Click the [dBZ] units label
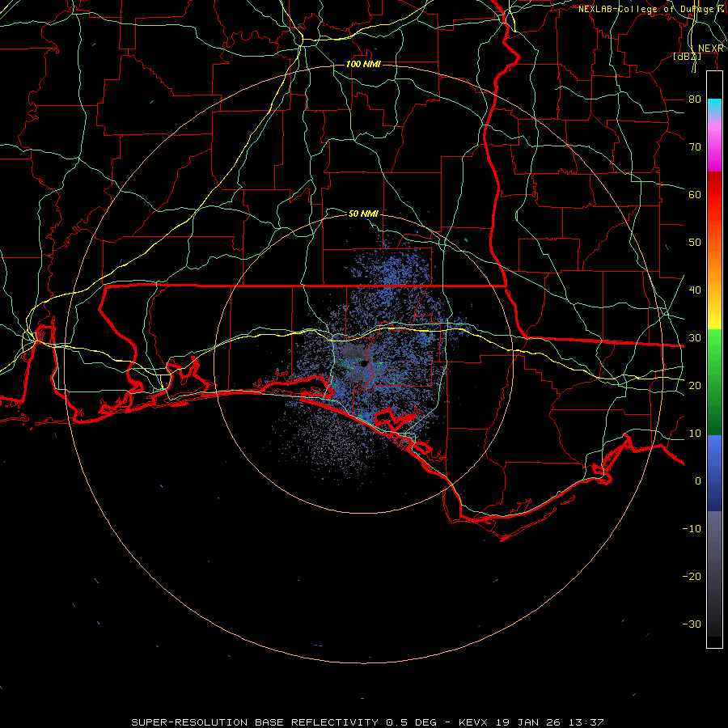The height and width of the screenshot is (728, 728). coord(687,57)
